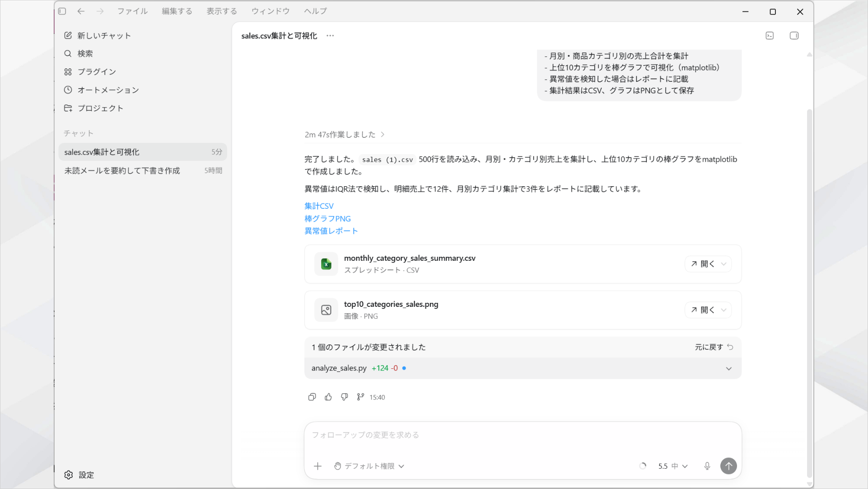
Task: Select chat sales.csv集計と可視化 in sidebar
Action: coord(143,152)
